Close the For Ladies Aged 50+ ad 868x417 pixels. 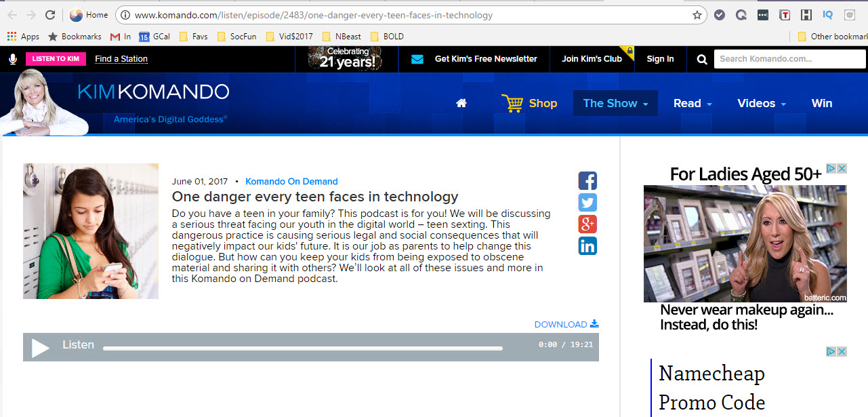(x=842, y=168)
